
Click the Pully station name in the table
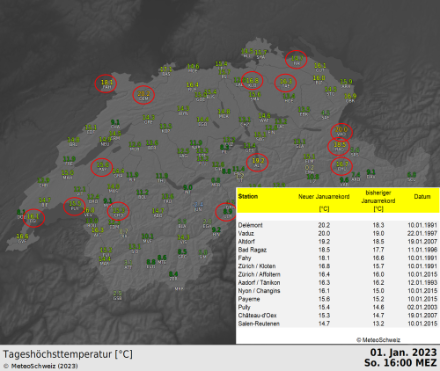[244, 307]
